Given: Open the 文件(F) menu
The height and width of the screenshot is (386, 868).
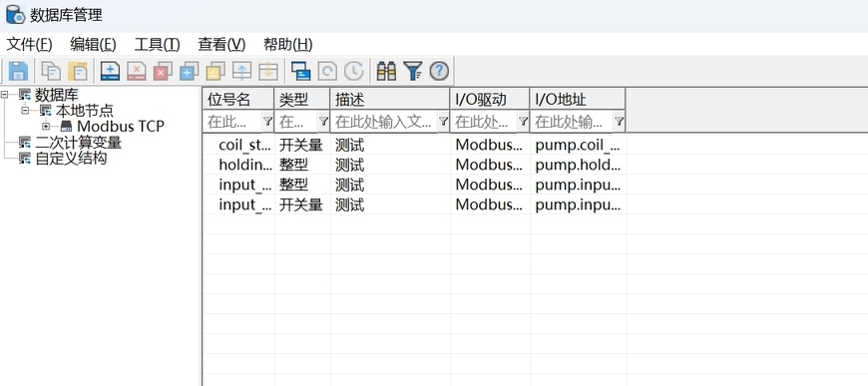Looking at the screenshot, I should [29, 44].
